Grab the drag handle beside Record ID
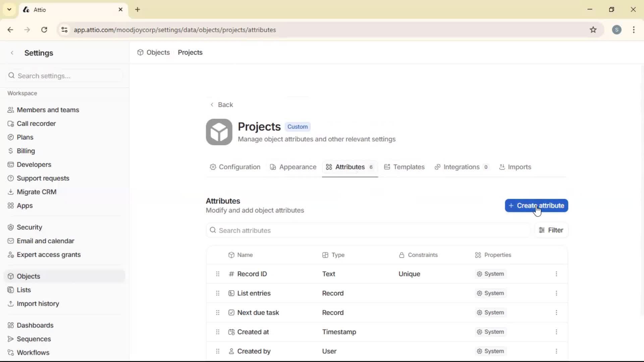The width and height of the screenshot is (644, 362). click(x=217, y=274)
